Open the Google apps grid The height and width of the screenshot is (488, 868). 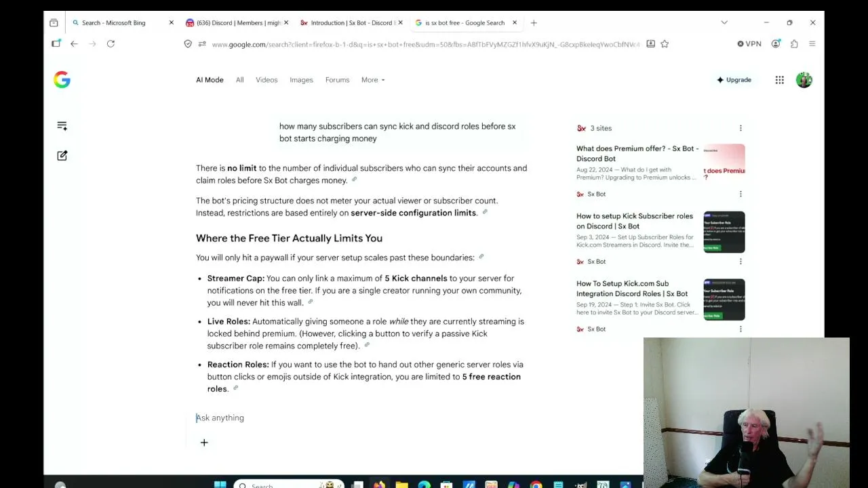pyautogui.click(x=780, y=80)
